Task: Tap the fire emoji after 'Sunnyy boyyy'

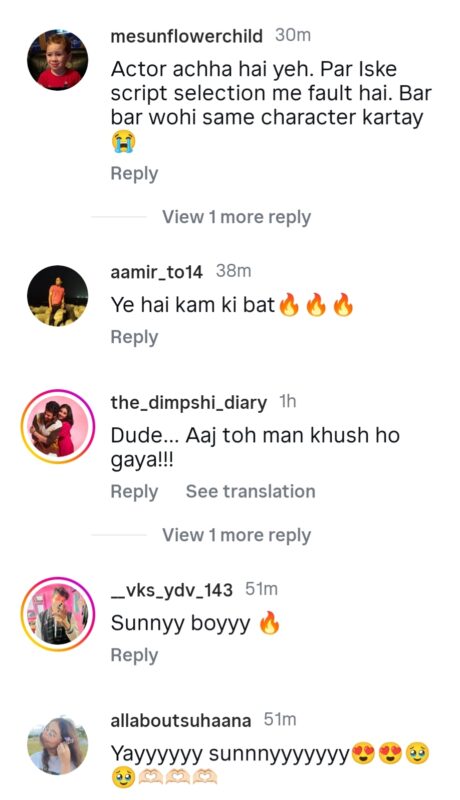Action: [270, 623]
